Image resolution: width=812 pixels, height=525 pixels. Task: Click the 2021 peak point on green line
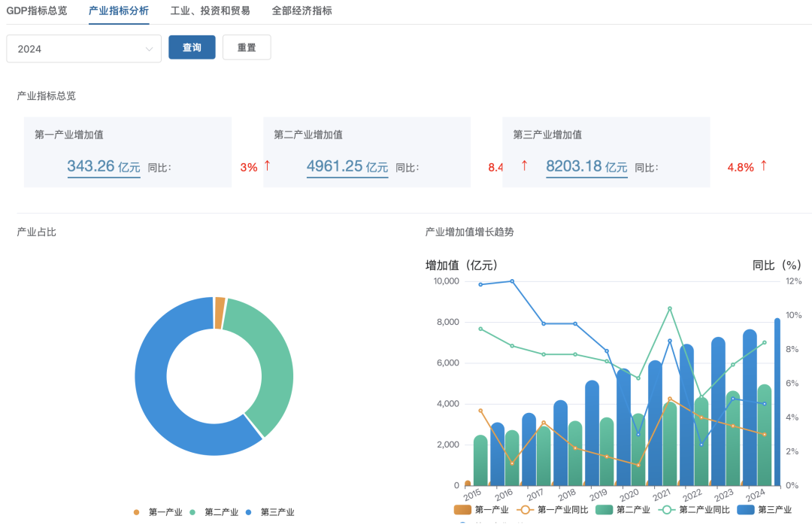[670, 308]
